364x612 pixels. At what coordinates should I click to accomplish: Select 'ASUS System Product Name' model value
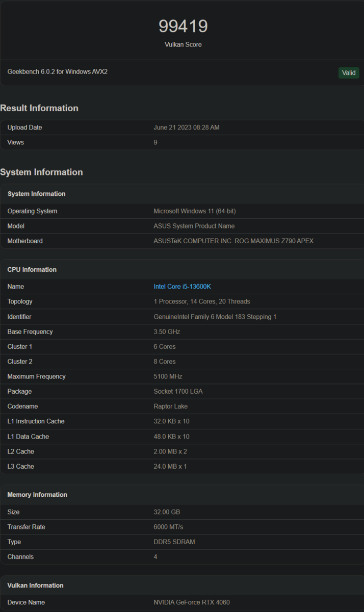(194, 226)
